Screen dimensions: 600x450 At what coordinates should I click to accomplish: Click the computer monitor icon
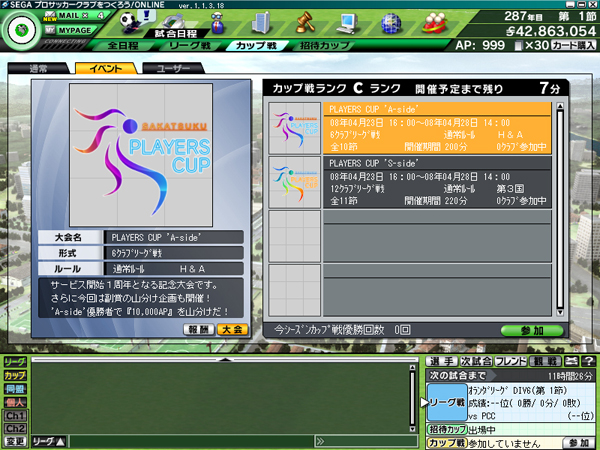click(x=348, y=21)
